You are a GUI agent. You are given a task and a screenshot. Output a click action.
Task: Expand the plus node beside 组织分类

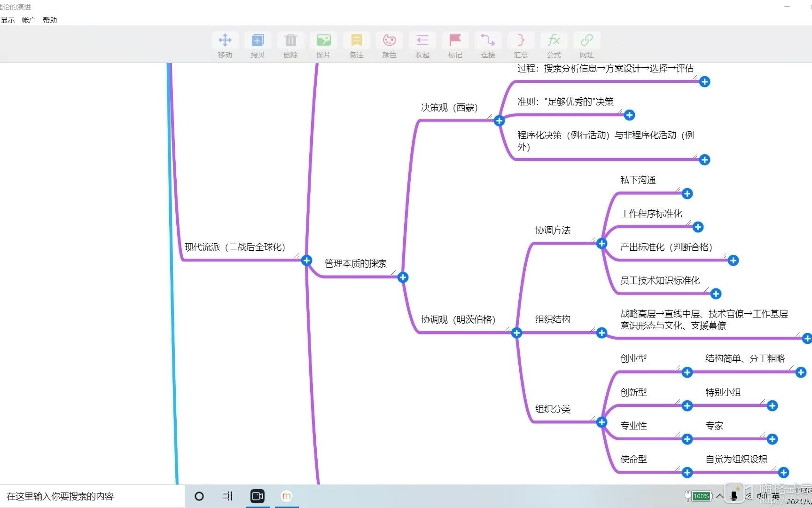tap(601, 422)
